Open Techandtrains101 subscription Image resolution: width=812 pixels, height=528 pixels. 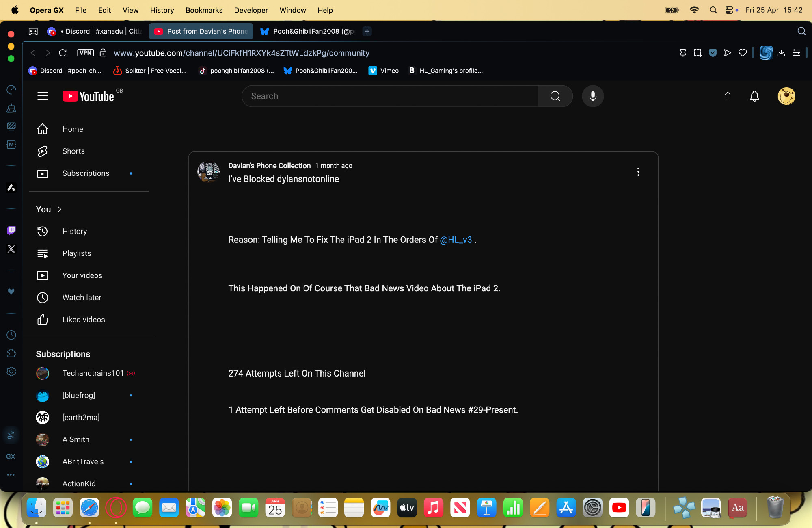tap(89, 373)
